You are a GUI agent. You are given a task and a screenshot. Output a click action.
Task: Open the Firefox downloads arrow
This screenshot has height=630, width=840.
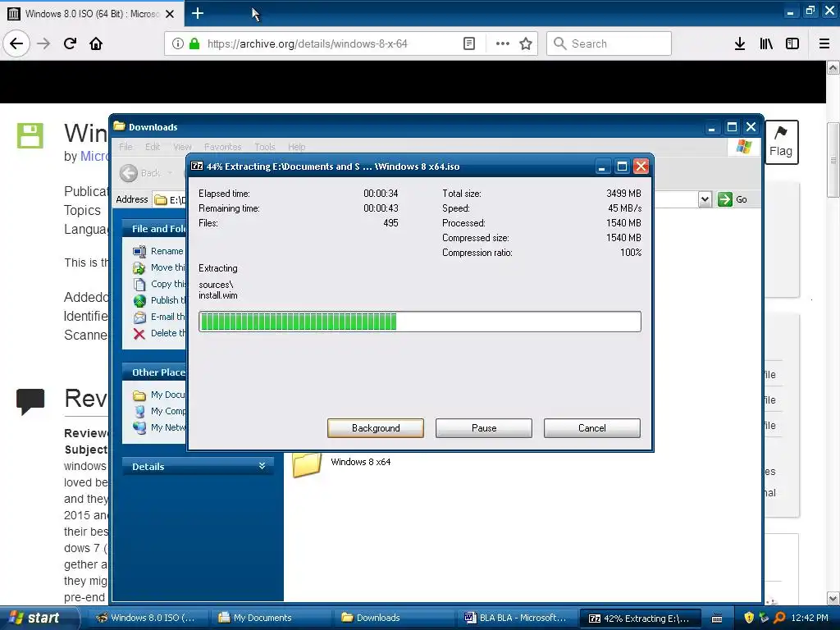pos(740,43)
